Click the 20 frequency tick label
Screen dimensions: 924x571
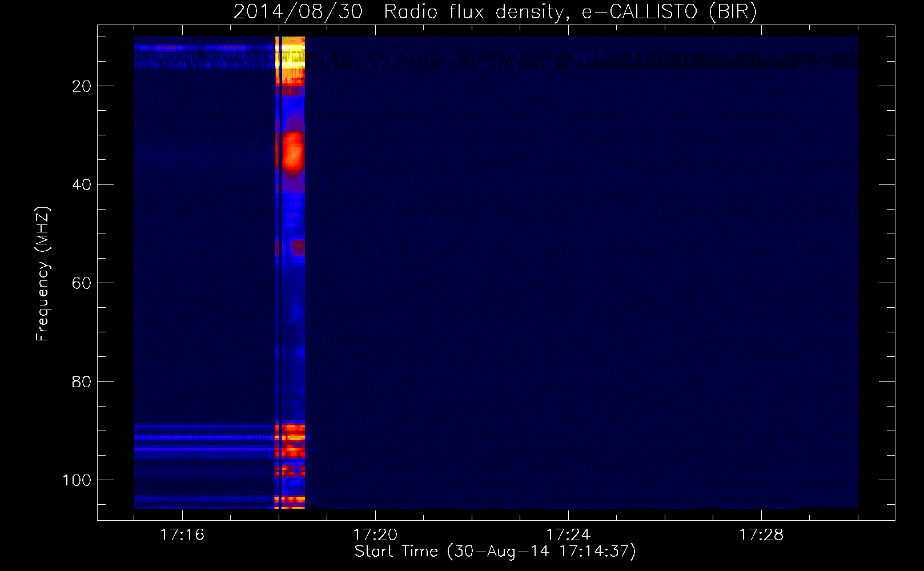coord(82,86)
